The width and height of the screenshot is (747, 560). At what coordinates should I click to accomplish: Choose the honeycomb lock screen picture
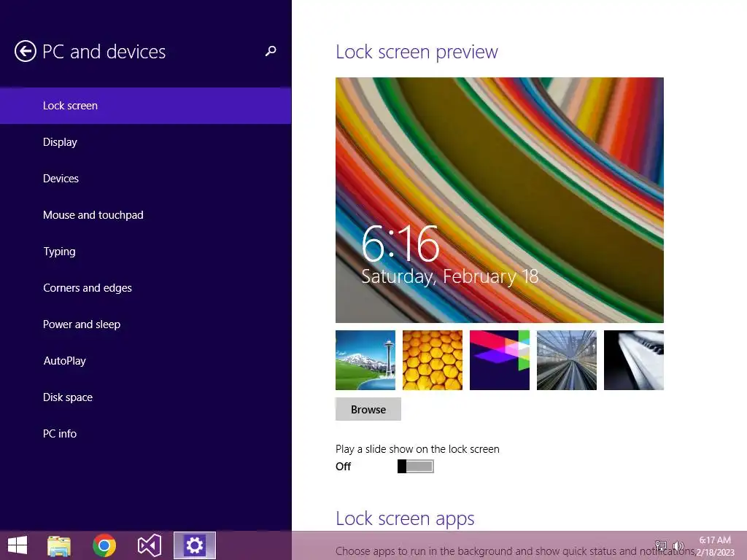433,360
